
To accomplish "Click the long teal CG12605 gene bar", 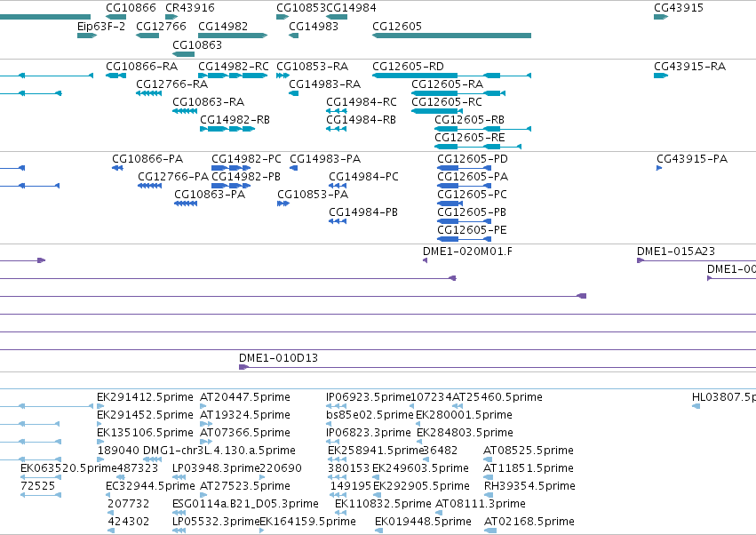I will pyautogui.click(x=451, y=36).
